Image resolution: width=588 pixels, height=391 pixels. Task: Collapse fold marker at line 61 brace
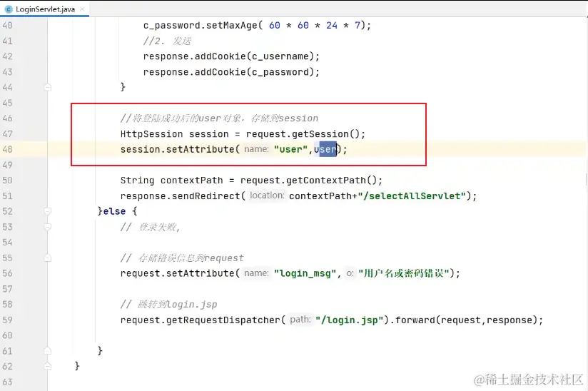[x=48, y=351]
